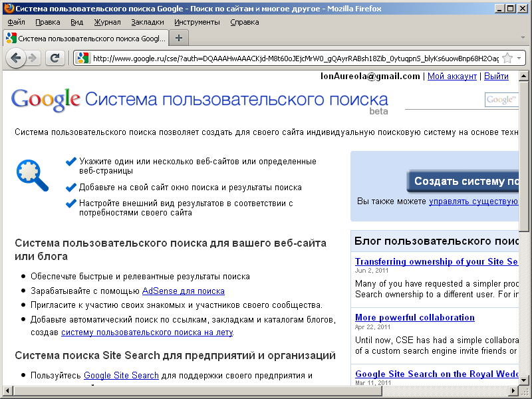Bookmark this page with the star icon
Viewport: 532px width, 399px height.
pos(507,58)
